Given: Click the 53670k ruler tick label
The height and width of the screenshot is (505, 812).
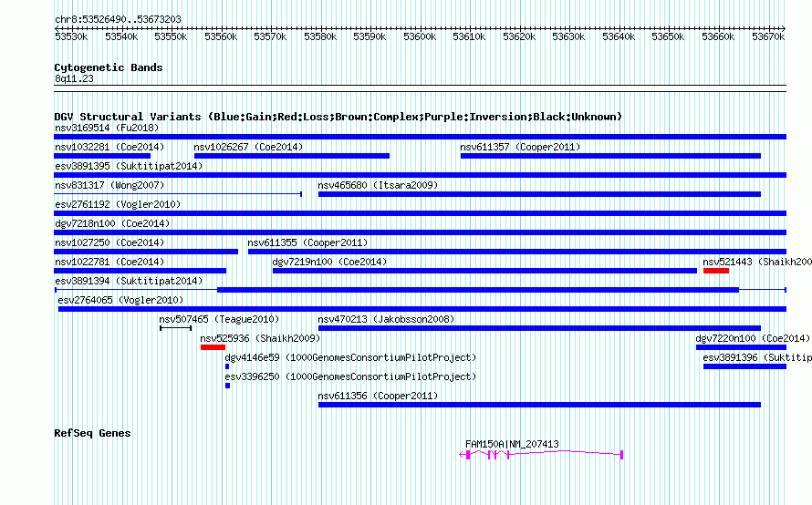Looking at the screenshot, I should click(768, 36).
